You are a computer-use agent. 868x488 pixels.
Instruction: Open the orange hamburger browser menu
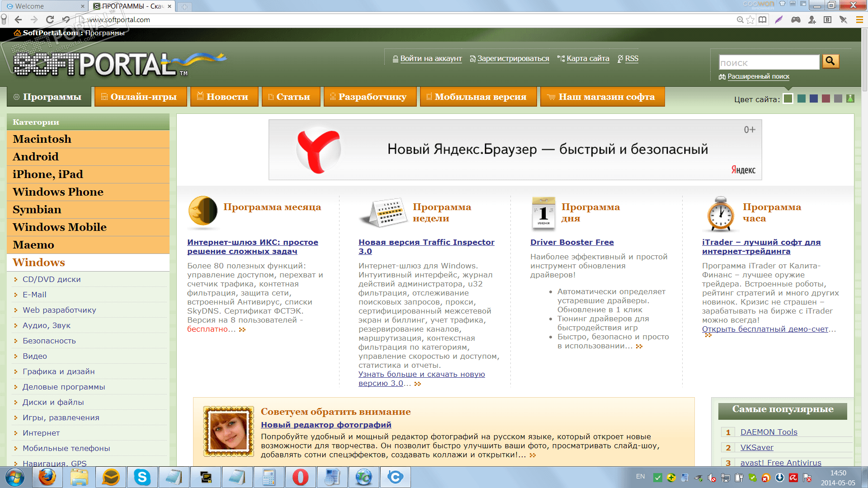coord(859,20)
